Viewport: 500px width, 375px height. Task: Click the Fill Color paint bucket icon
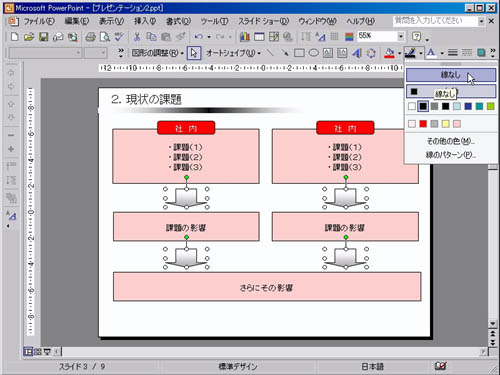coord(389,53)
